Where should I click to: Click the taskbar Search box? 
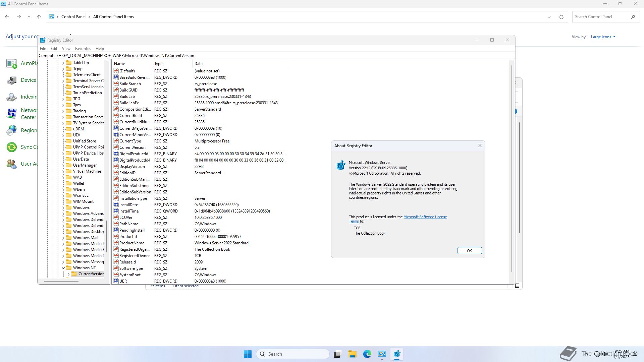click(293, 354)
